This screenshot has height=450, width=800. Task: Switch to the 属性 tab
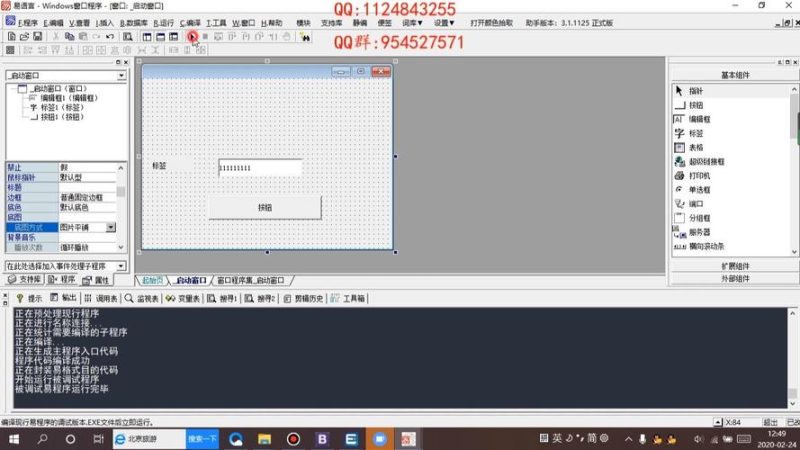pos(96,280)
